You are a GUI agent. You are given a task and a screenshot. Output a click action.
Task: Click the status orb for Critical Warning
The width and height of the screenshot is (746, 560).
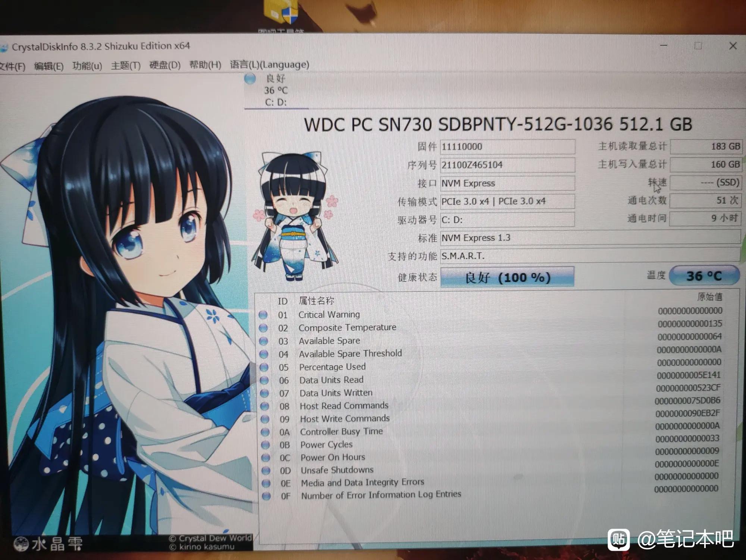(263, 315)
